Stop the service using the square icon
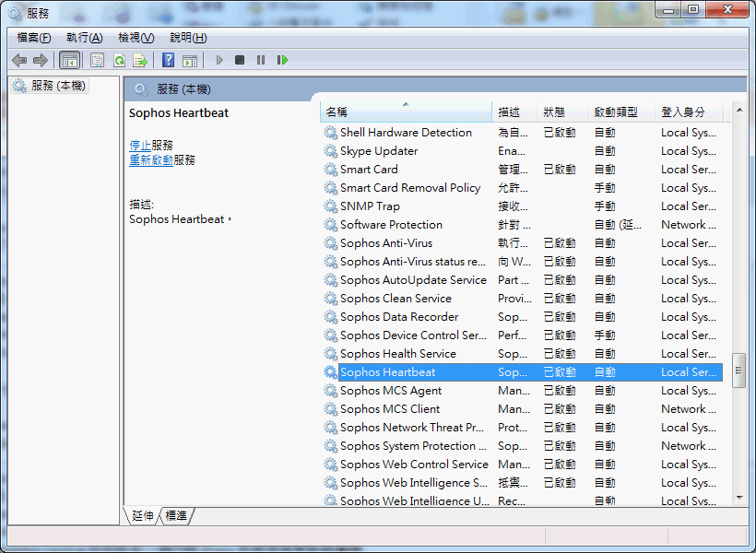Screen dimensions: 756x553 (240, 60)
